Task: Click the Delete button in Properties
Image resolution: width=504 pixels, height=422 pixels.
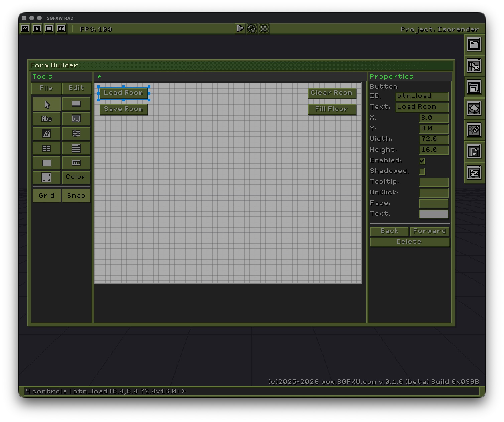Action: pyautogui.click(x=409, y=242)
